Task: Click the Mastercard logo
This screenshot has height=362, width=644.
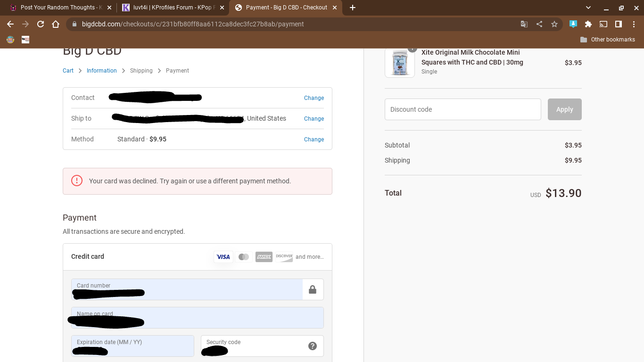Action: [244, 257]
